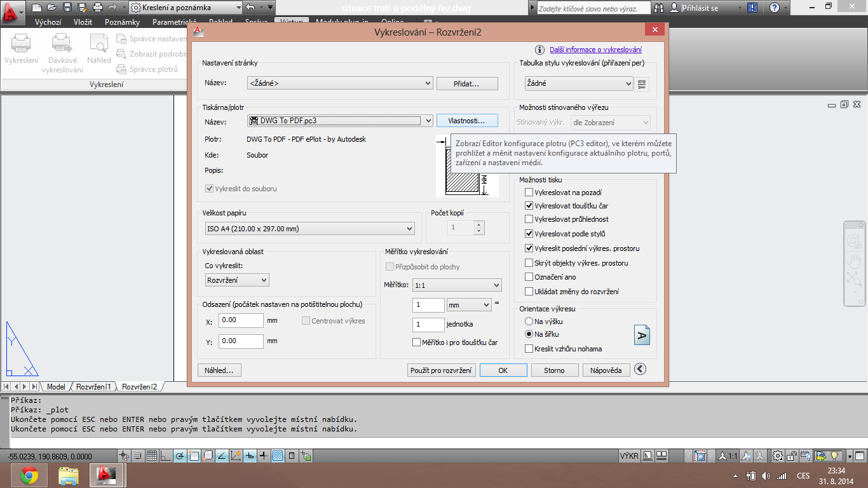Screen dimensions: 868x488
Task: Toggle Dynamic input in status bar
Action: click(250, 456)
